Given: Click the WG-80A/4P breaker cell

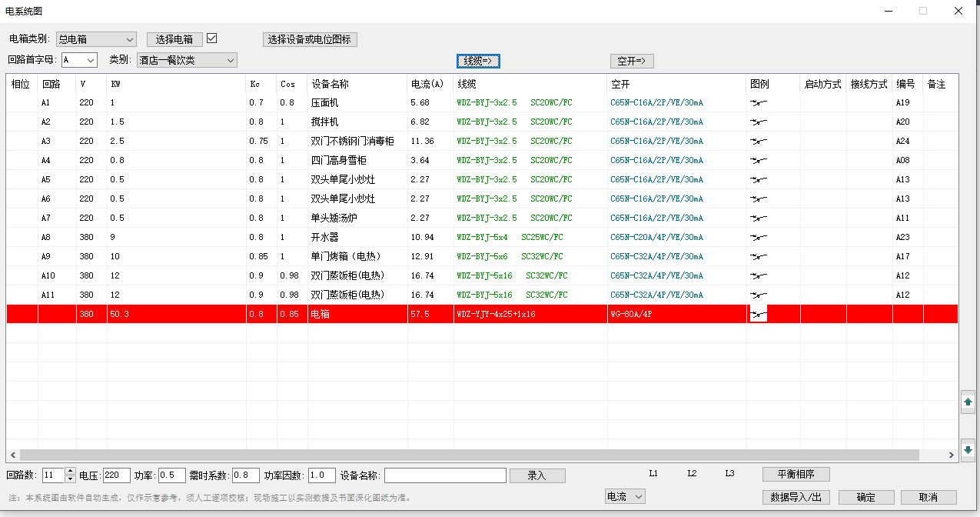Looking at the screenshot, I should click(x=676, y=314).
